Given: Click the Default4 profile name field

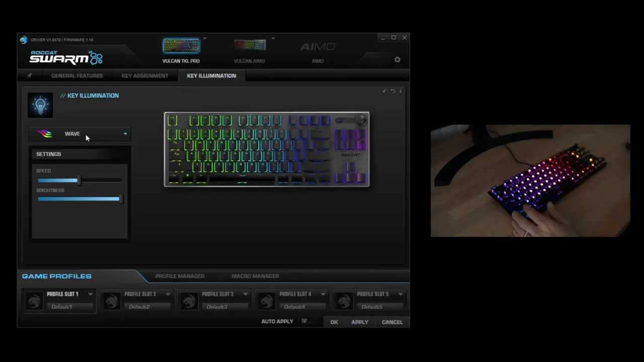Looking at the screenshot, I should (x=302, y=307).
